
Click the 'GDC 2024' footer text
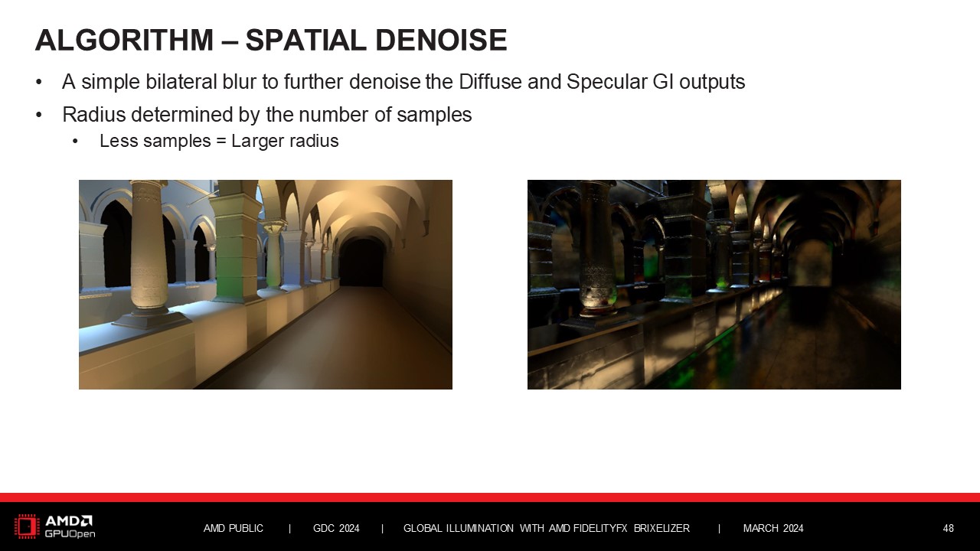(x=336, y=529)
